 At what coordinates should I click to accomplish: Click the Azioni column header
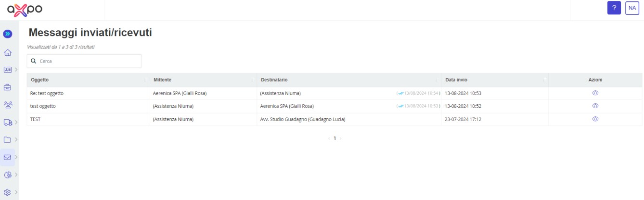point(595,80)
